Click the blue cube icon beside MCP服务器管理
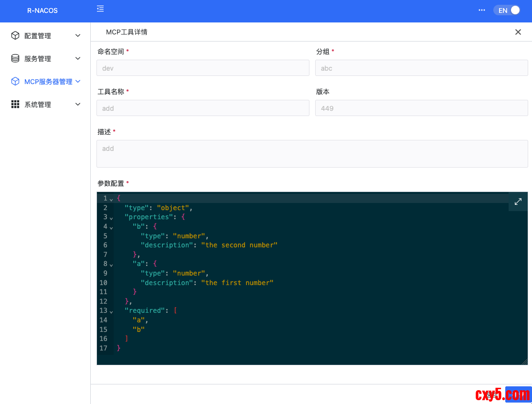The width and height of the screenshot is (532, 404). pyautogui.click(x=15, y=82)
